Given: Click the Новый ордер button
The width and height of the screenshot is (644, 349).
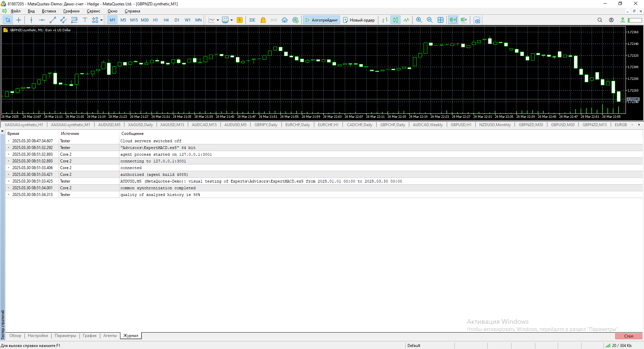Looking at the screenshot, I should tap(359, 20).
